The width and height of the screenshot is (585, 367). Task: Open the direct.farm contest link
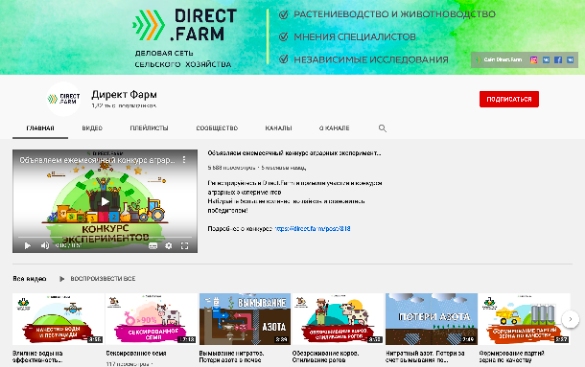(312, 229)
